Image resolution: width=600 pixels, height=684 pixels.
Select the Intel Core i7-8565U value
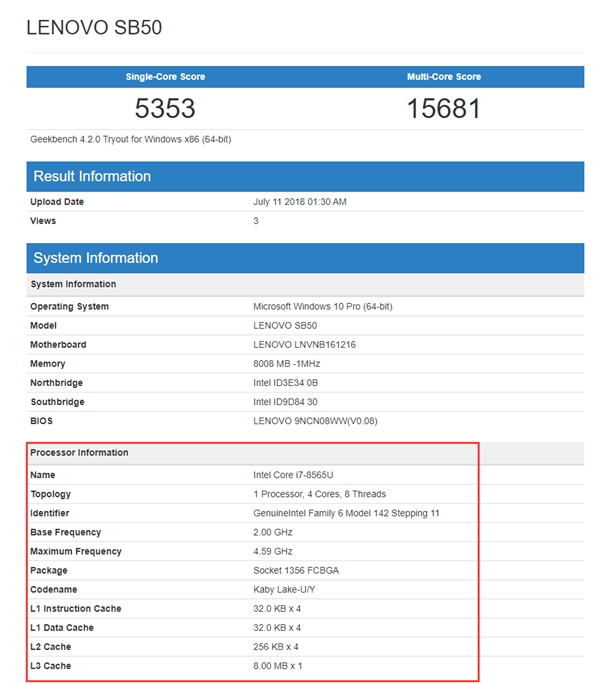[293, 475]
